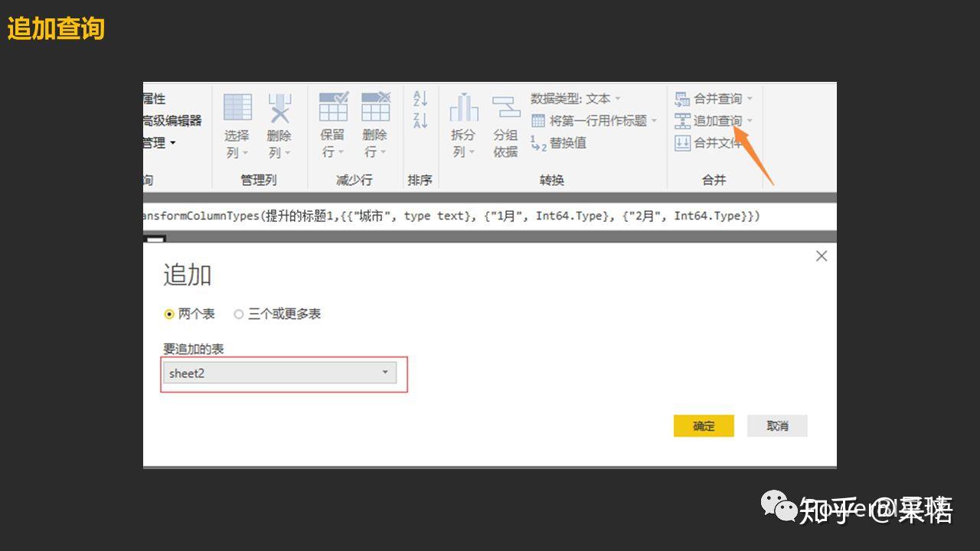Open the sheet2 table dropdown
The width and height of the screenshot is (980, 551).
pyautogui.click(x=385, y=373)
